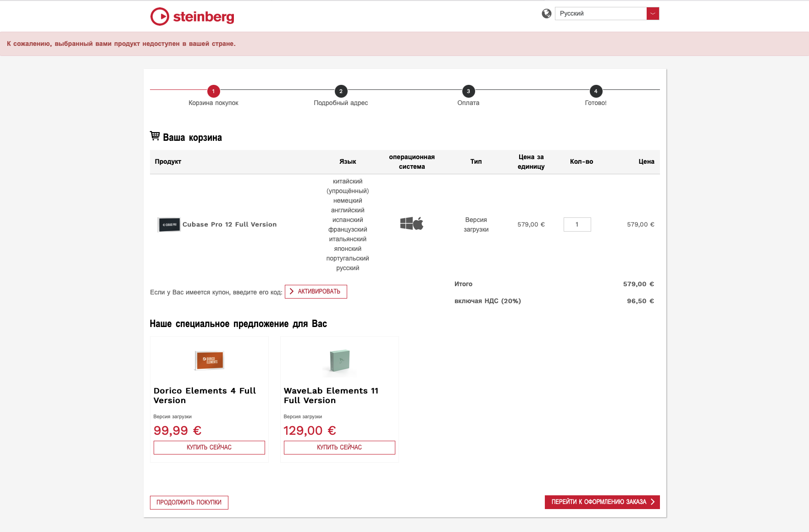Open the Dorico Elements 4 box image
This screenshot has height=532, width=809.
[209, 360]
